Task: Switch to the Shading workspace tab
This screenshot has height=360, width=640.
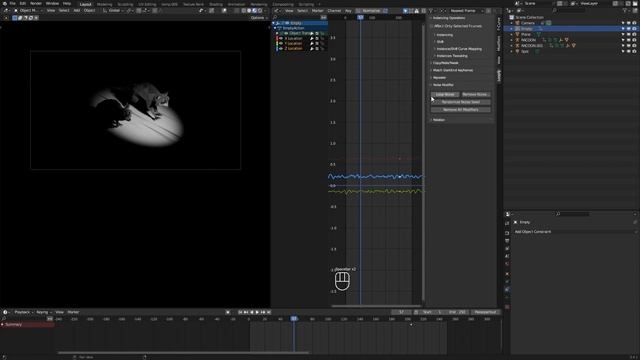Action: [216, 4]
